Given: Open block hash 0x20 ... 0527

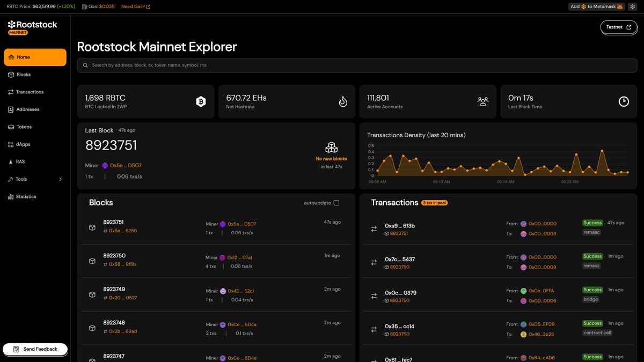Looking at the screenshot, I should coord(123,298).
